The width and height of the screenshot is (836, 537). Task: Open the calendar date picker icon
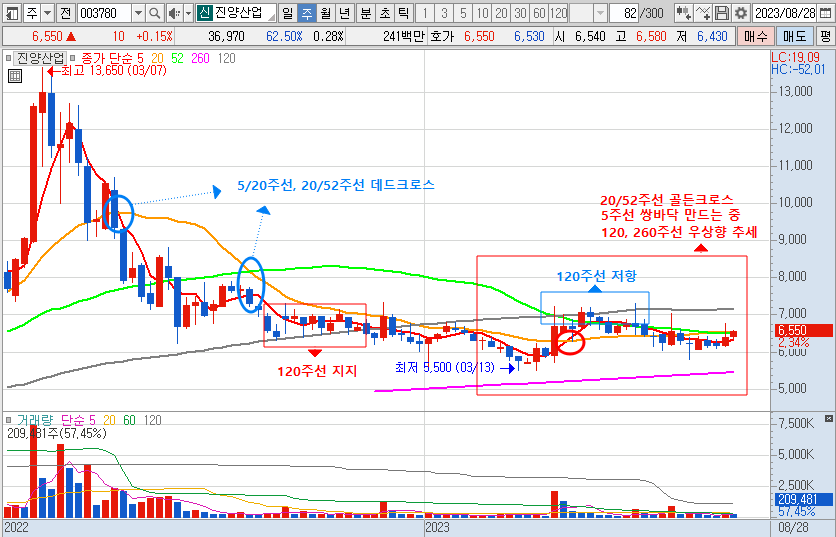pos(825,13)
